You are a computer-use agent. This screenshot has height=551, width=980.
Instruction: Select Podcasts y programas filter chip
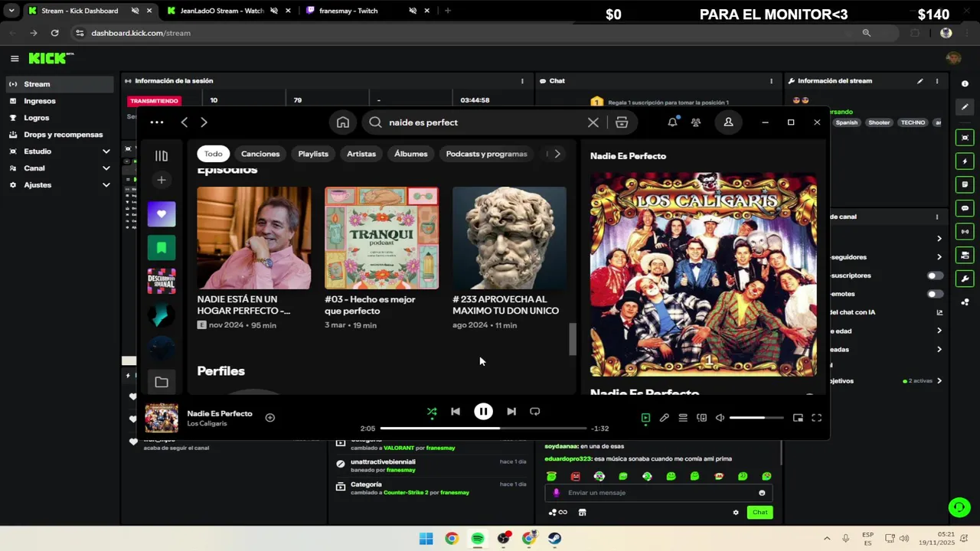click(487, 154)
